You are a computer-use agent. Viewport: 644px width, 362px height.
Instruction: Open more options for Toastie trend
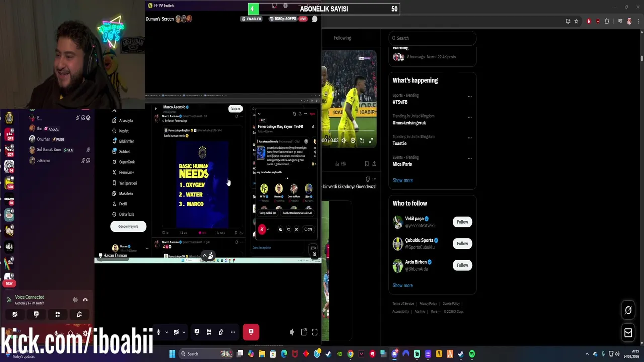(x=470, y=138)
